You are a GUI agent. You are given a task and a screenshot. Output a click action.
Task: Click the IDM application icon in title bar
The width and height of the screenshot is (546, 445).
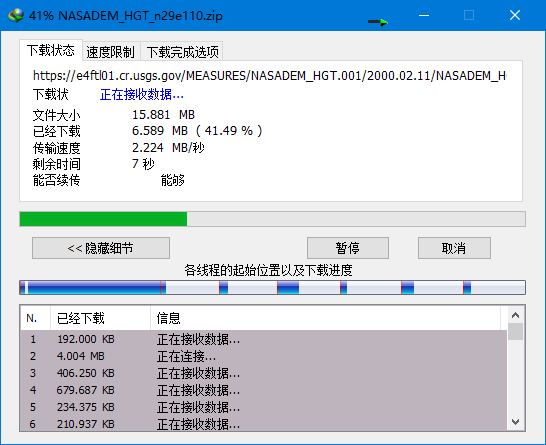(16, 16)
